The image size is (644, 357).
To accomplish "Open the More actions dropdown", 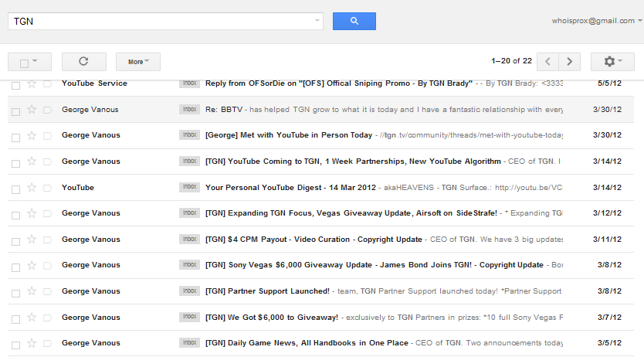I will [138, 62].
